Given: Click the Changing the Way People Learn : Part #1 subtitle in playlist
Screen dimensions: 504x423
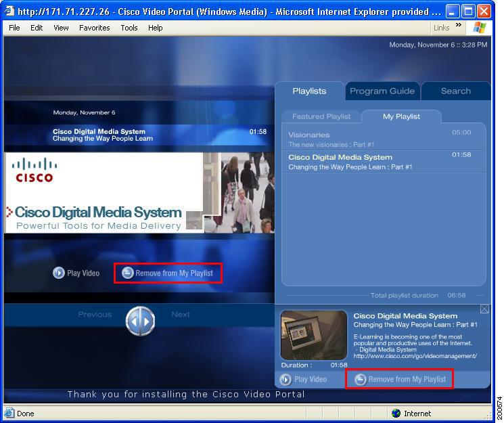Looking at the screenshot, I should tap(350, 167).
